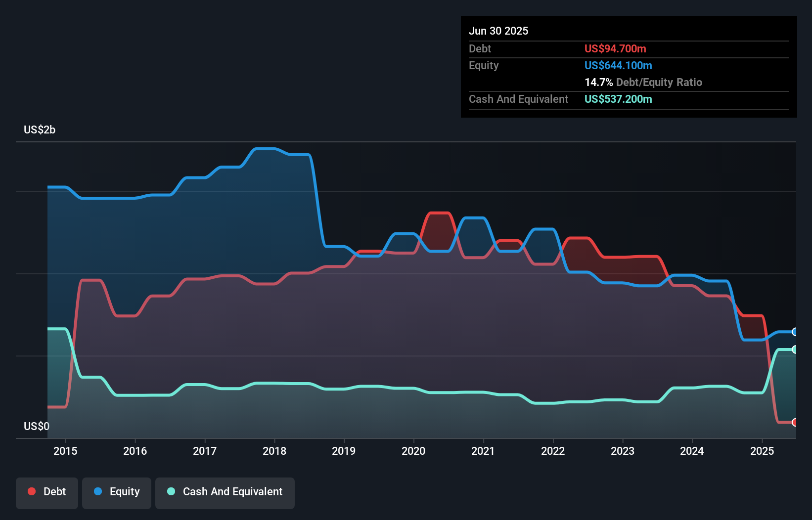Click the blue Equity legend dot
The width and height of the screenshot is (812, 520).
97,491
